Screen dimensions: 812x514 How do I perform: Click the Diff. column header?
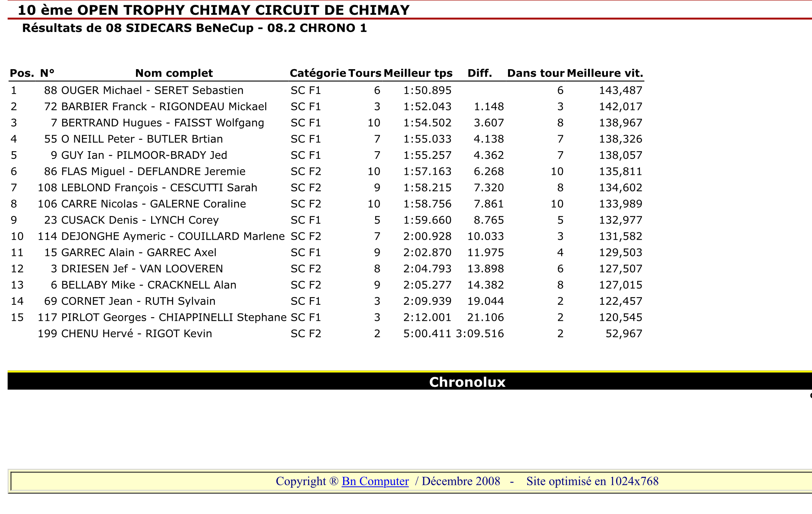[480, 73]
